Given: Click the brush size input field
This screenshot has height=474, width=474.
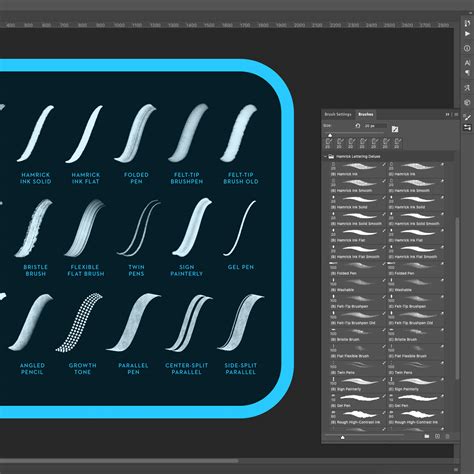Looking at the screenshot, I should pyautogui.click(x=375, y=126).
